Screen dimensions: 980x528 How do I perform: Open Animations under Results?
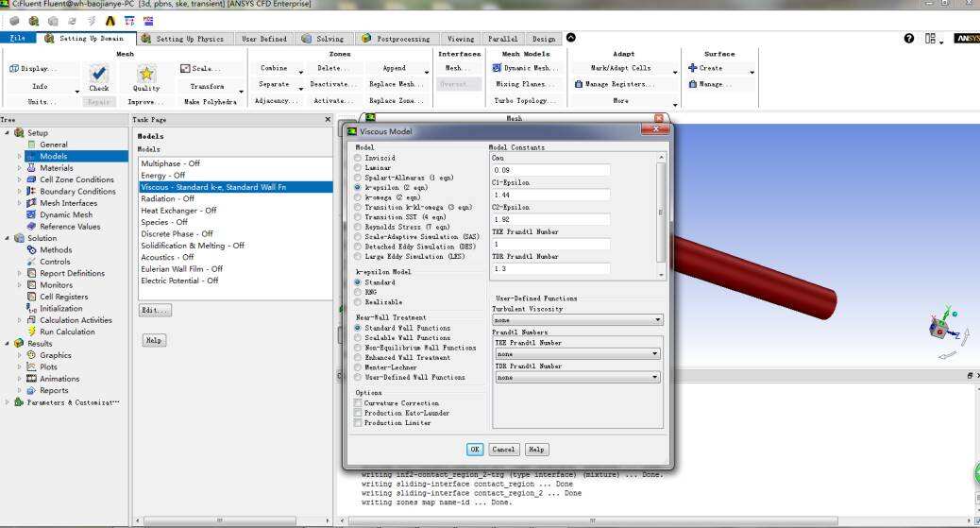pyautogui.click(x=59, y=379)
